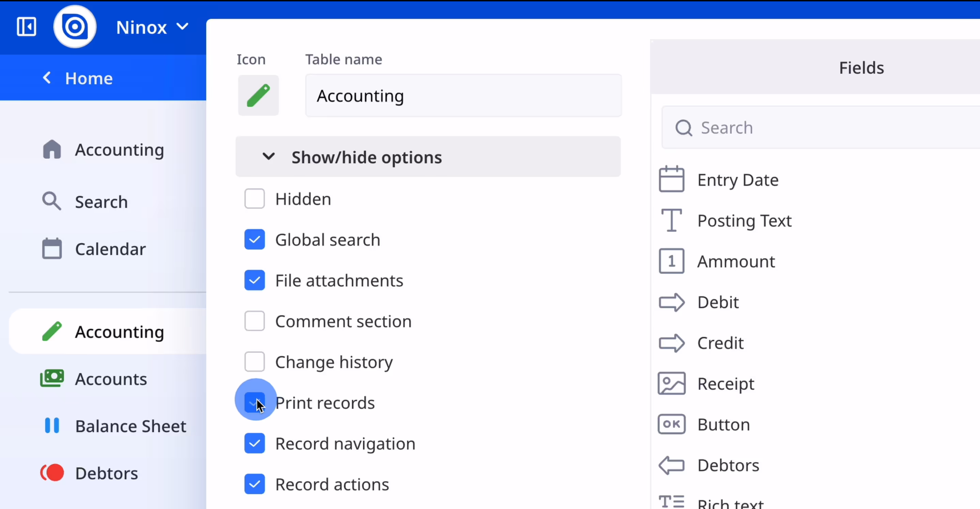Open the Balance Sheet table label
The image size is (980, 509).
tap(131, 426)
